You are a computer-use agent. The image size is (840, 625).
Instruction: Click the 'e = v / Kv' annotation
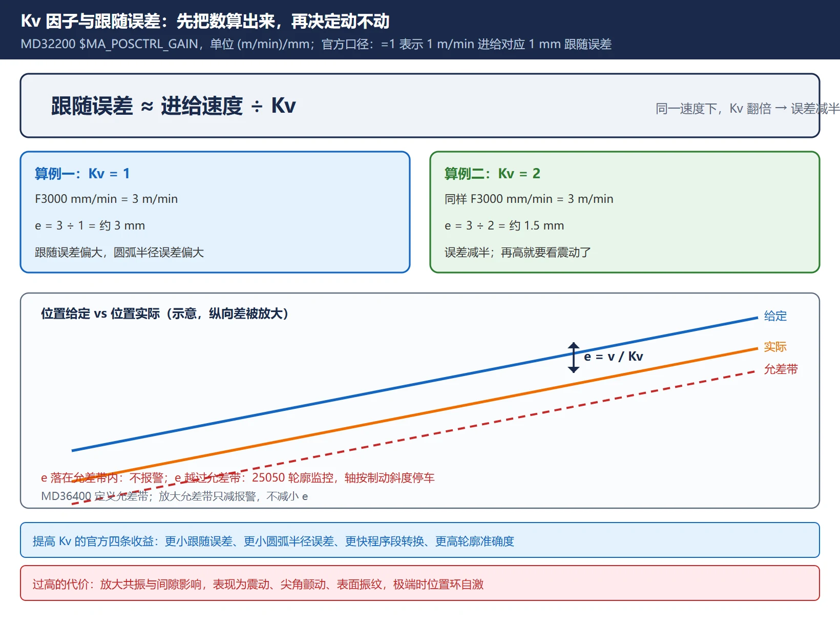pos(614,357)
